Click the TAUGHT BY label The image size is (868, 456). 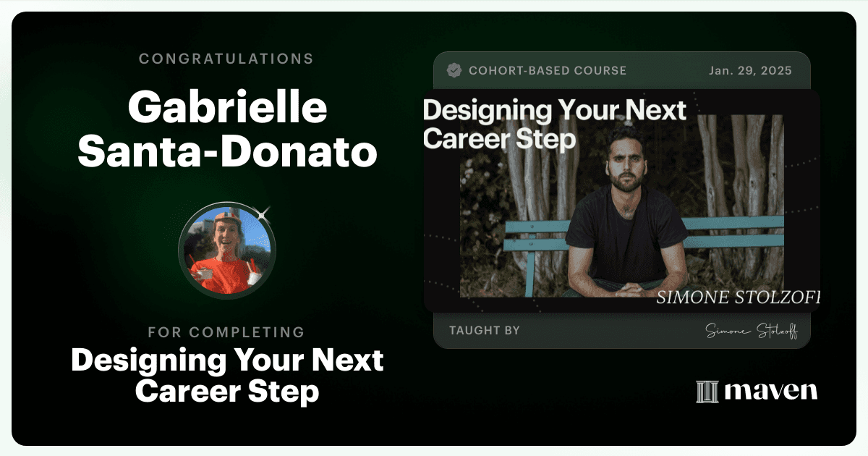[x=485, y=331]
